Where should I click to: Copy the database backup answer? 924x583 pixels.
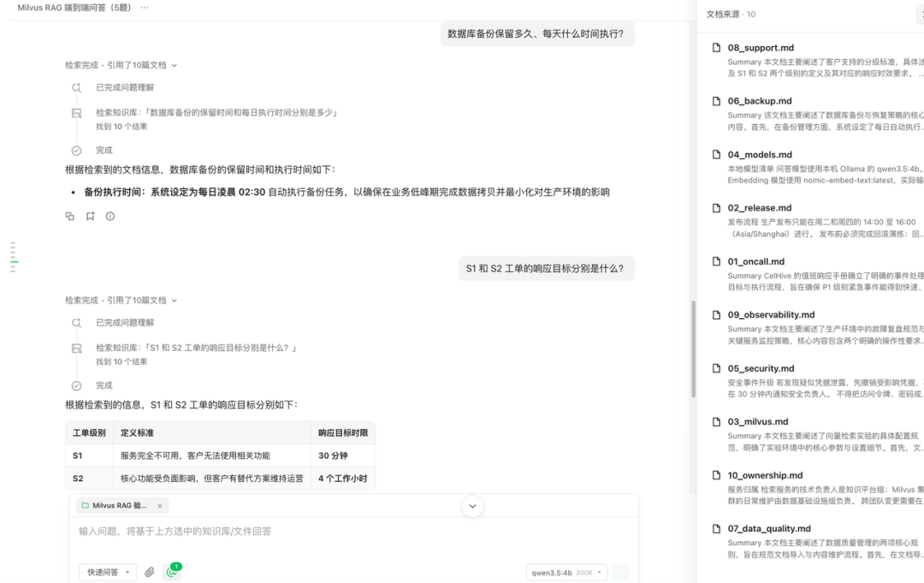tap(70, 217)
